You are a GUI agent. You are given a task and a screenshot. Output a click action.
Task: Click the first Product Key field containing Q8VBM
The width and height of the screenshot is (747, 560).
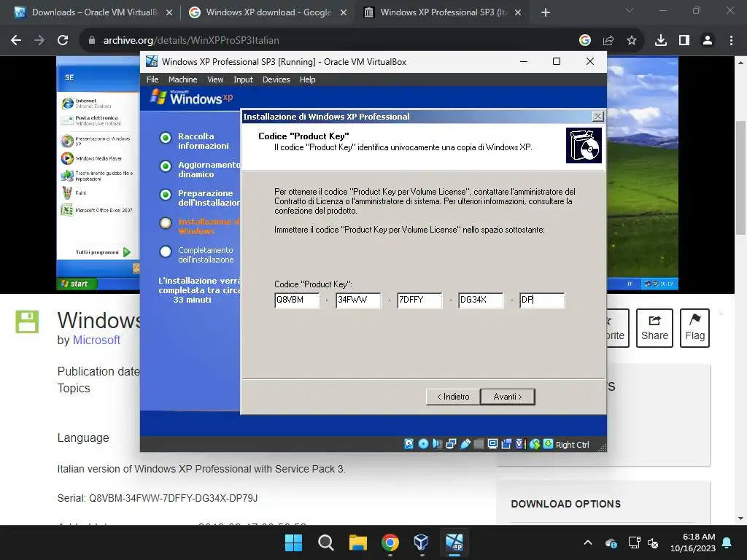click(x=297, y=300)
